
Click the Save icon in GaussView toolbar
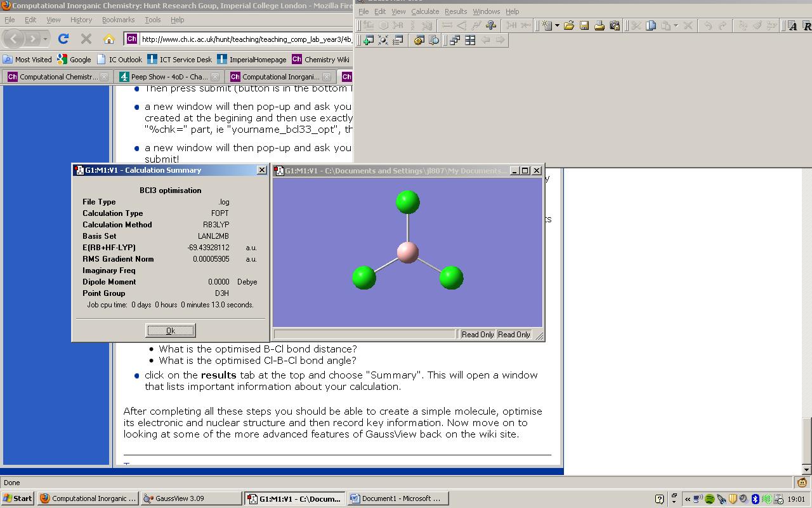click(584, 26)
